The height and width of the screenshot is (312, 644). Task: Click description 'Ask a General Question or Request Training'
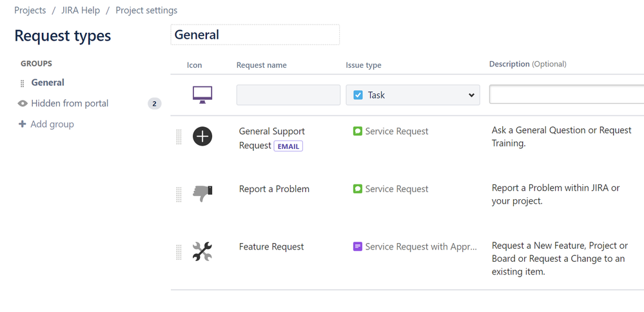tap(561, 137)
